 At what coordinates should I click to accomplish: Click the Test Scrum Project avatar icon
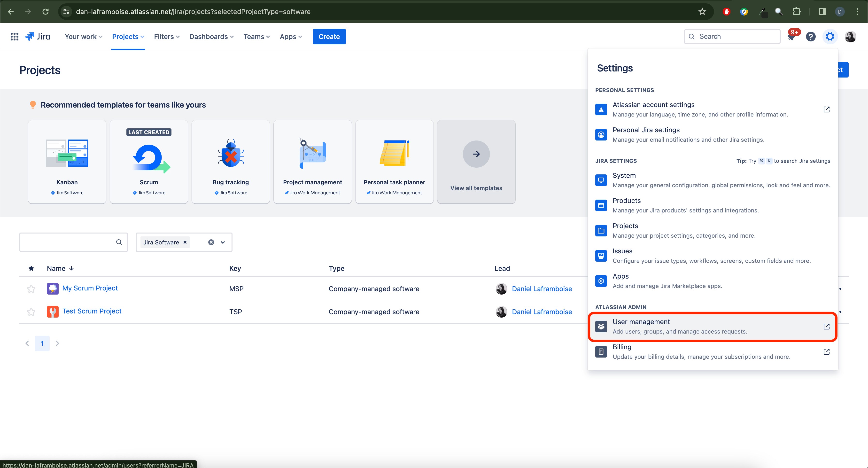pos(53,312)
